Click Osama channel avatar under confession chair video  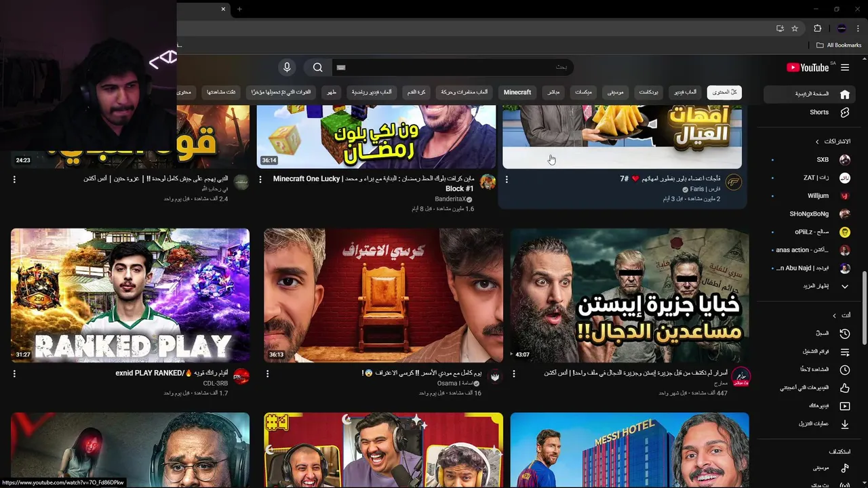(495, 376)
